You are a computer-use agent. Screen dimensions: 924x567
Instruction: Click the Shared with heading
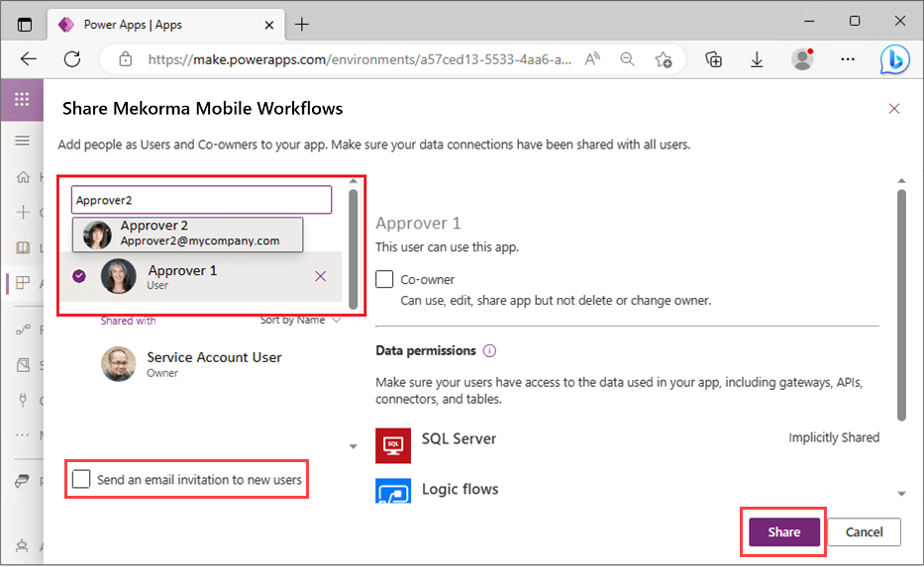pos(128,321)
